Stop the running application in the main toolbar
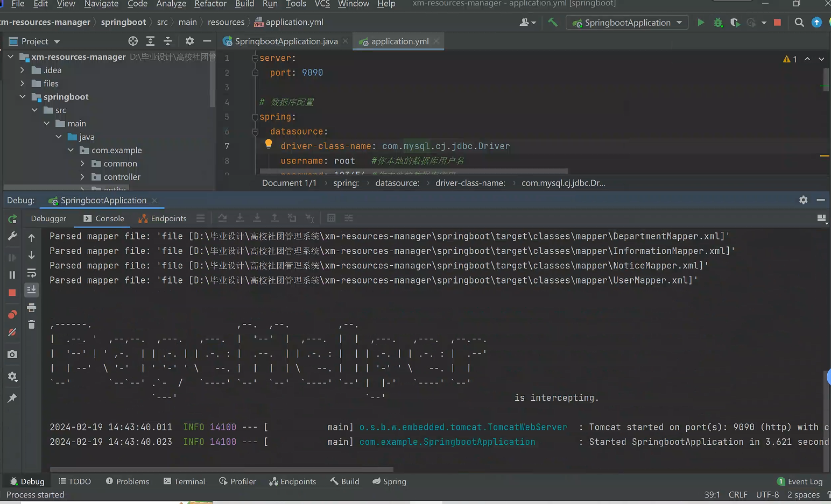831x504 pixels. [777, 23]
